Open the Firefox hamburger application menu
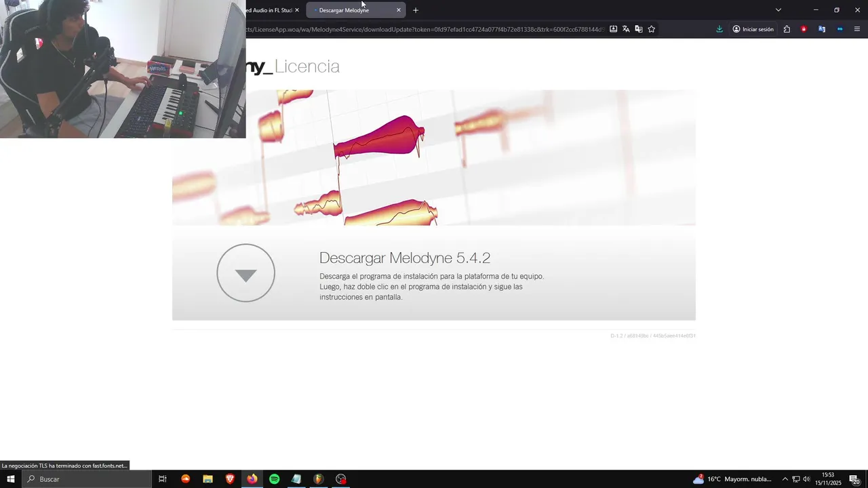 [857, 29]
